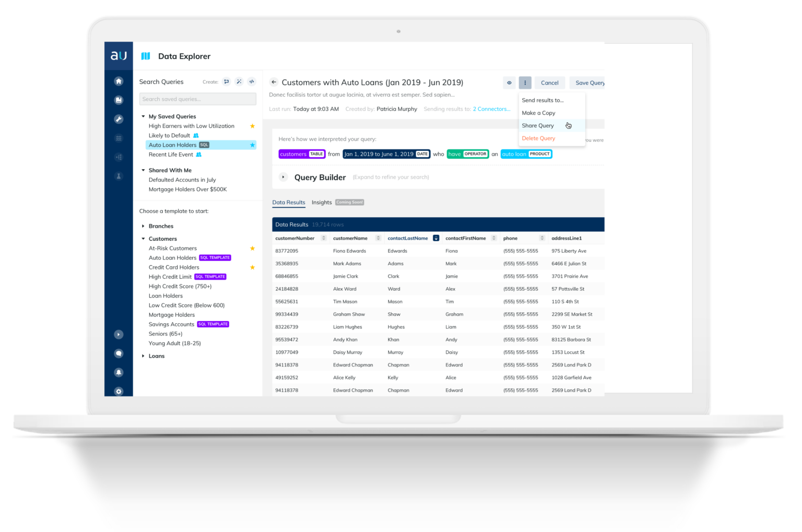The image size is (802, 532).
Task: Switch to the Insights tab
Action: [x=322, y=202]
